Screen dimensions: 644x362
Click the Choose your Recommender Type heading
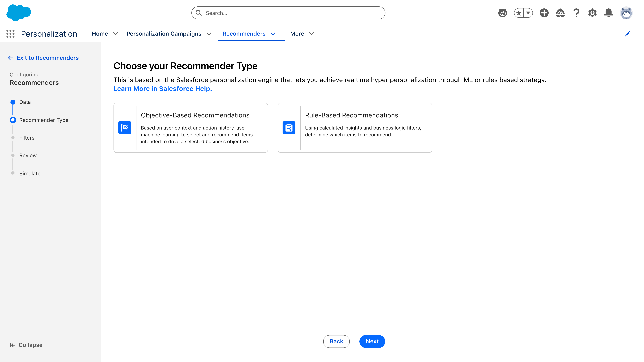pyautogui.click(x=186, y=66)
